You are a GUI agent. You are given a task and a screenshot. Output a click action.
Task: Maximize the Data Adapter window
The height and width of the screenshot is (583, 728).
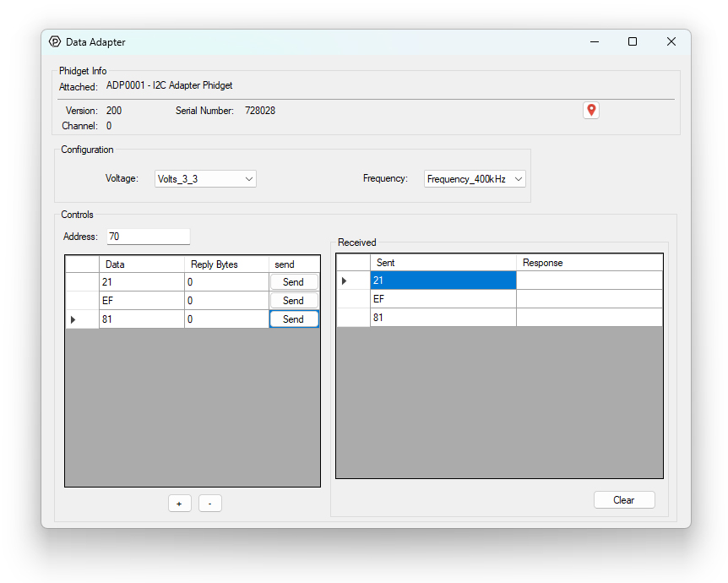pos(633,41)
